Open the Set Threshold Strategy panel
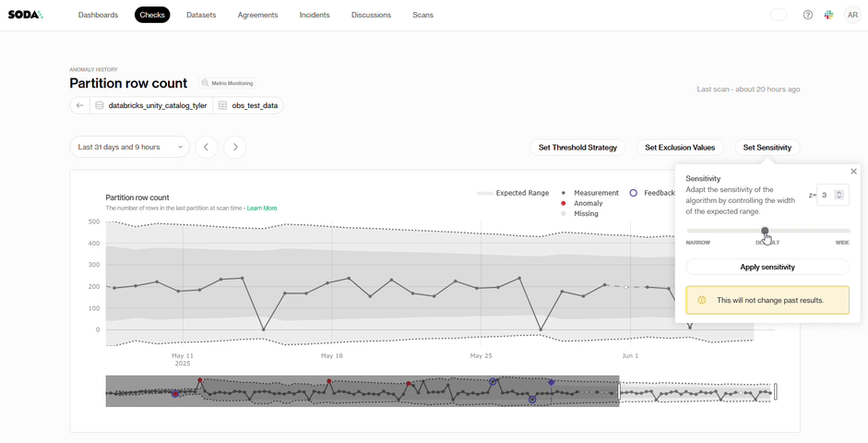 577,148
